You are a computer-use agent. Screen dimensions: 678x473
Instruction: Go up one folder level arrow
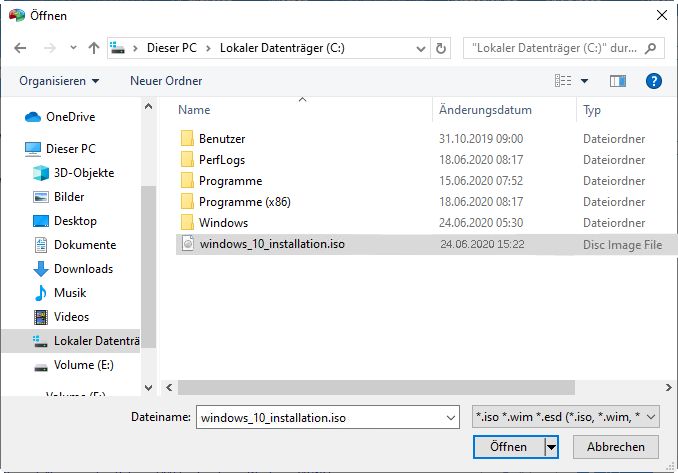tap(94, 48)
